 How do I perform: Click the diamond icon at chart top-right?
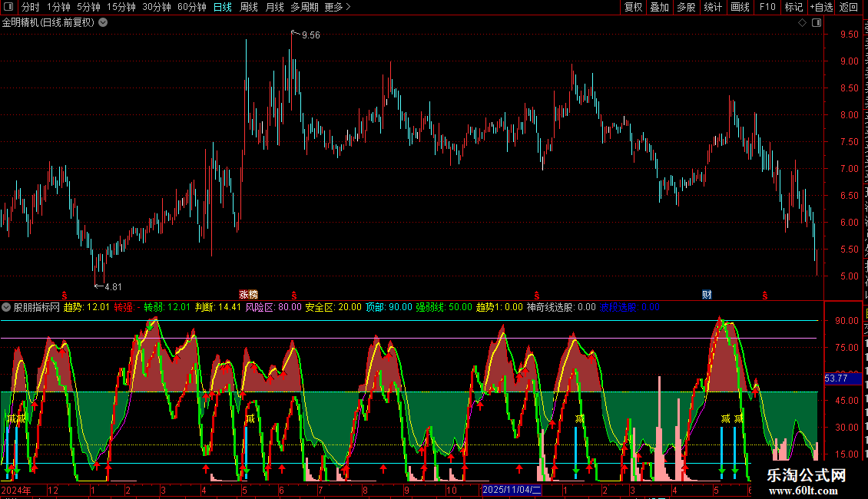tap(802, 22)
